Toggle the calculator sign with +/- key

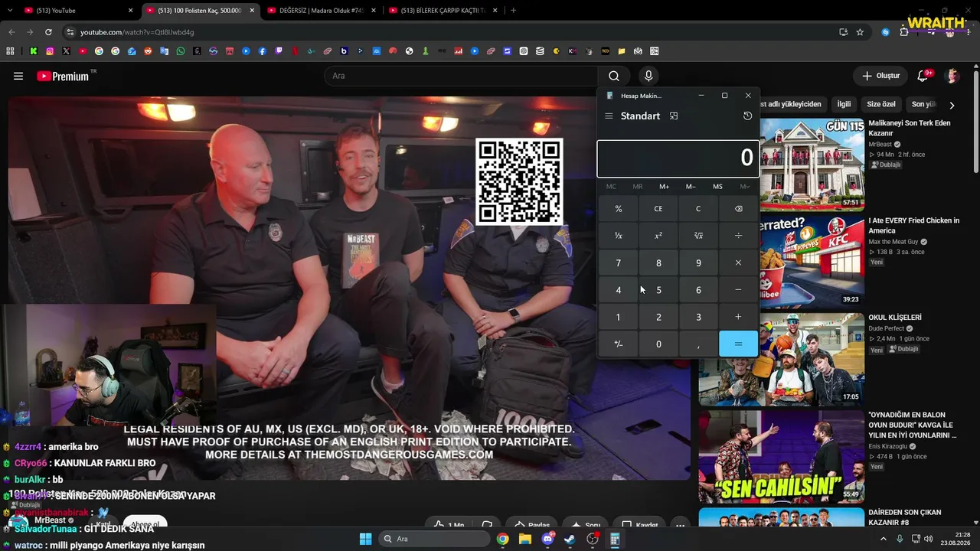(619, 344)
